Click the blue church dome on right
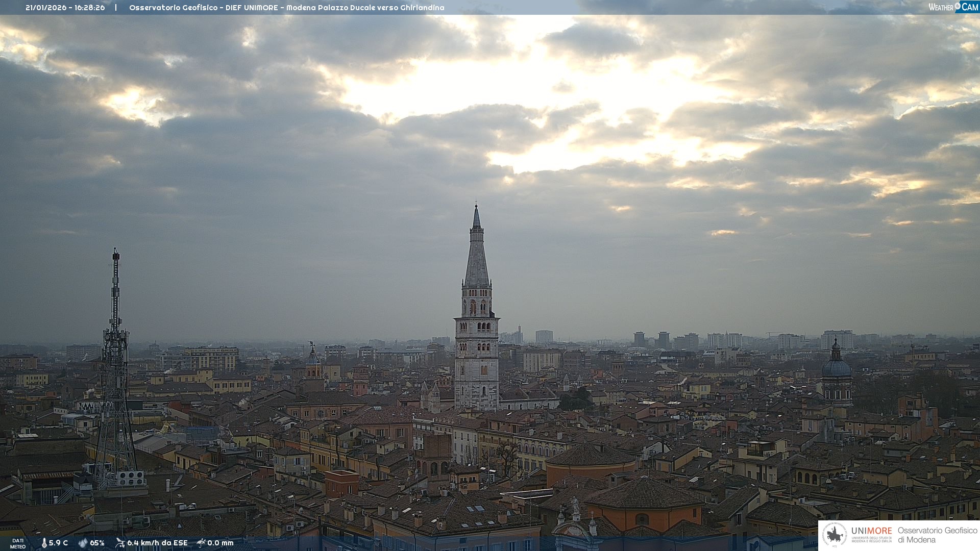 pos(836,367)
